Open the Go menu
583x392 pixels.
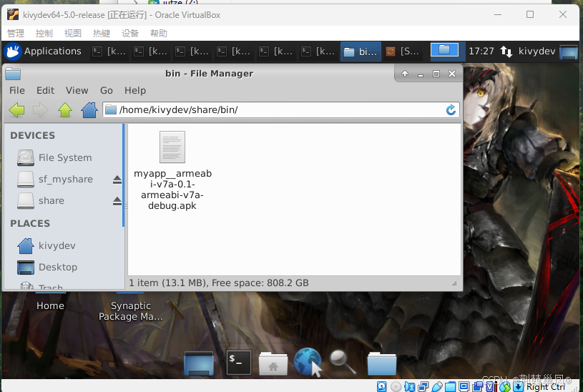pos(107,90)
